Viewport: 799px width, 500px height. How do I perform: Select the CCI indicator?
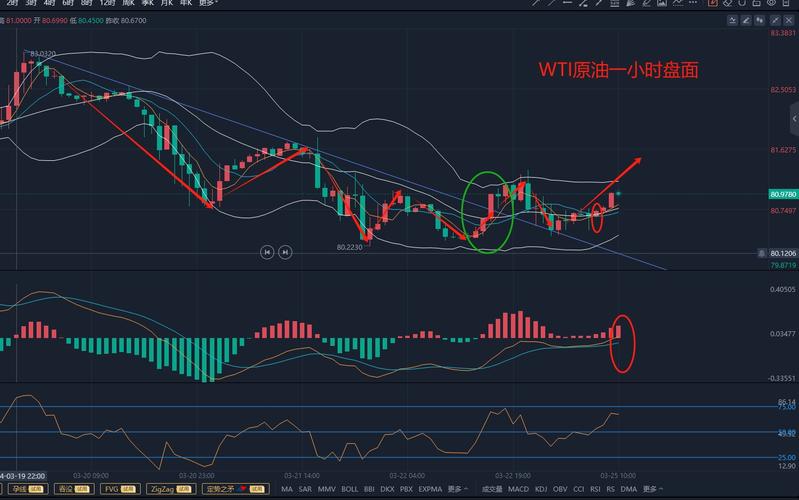pyautogui.click(x=579, y=489)
